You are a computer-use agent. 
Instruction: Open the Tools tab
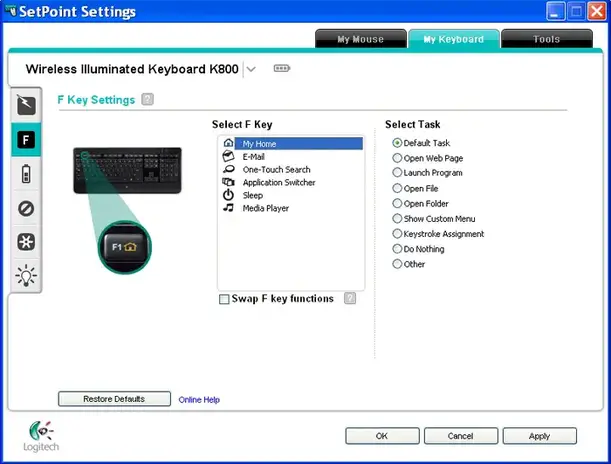pos(547,39)
